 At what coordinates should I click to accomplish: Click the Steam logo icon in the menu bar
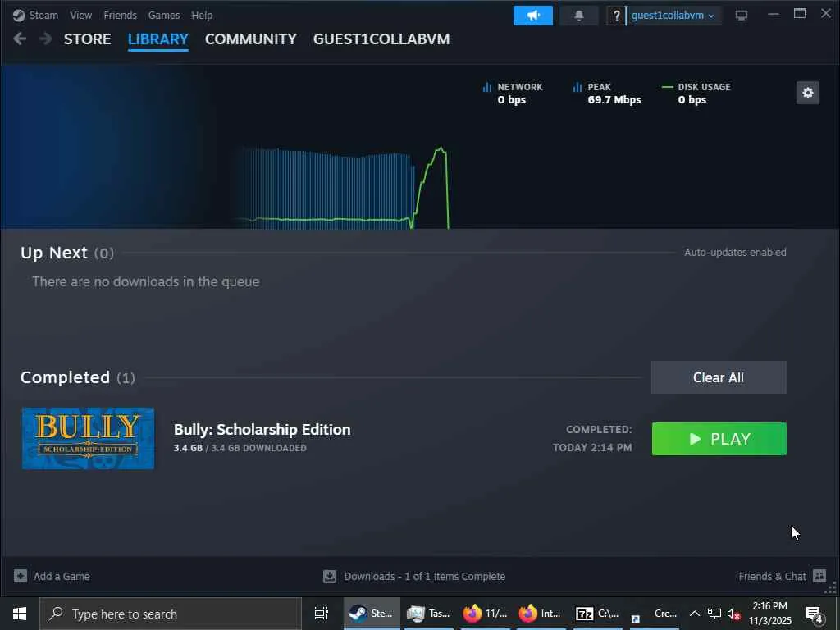coord(19,16)
